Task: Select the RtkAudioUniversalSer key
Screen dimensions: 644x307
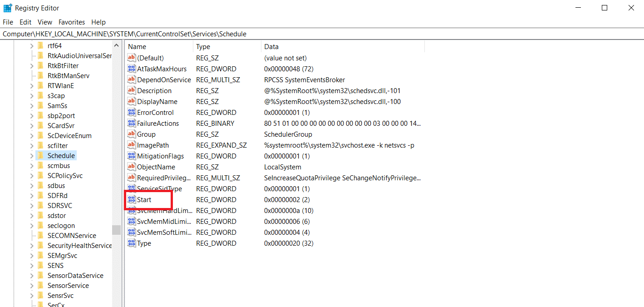Action: click(79, 56)
